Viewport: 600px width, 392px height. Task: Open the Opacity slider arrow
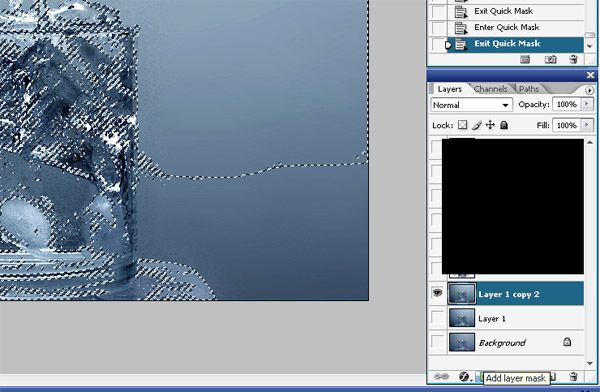point(587,104)
